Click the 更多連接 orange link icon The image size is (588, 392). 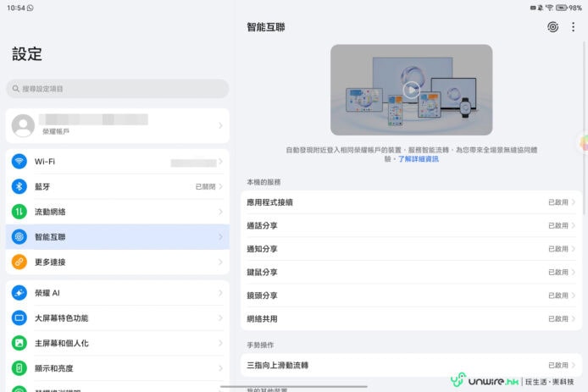(19, 262)
